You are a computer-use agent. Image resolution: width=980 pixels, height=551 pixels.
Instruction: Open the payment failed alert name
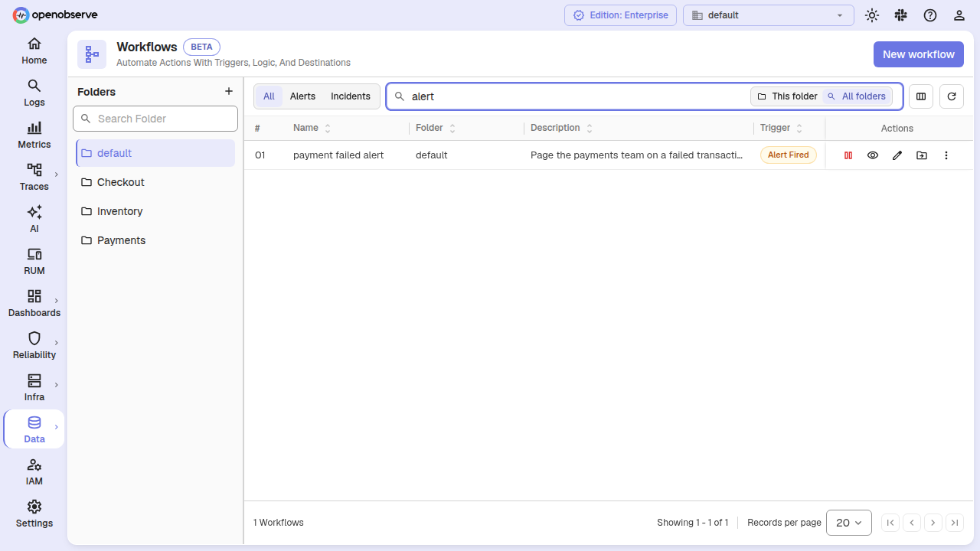338,155
